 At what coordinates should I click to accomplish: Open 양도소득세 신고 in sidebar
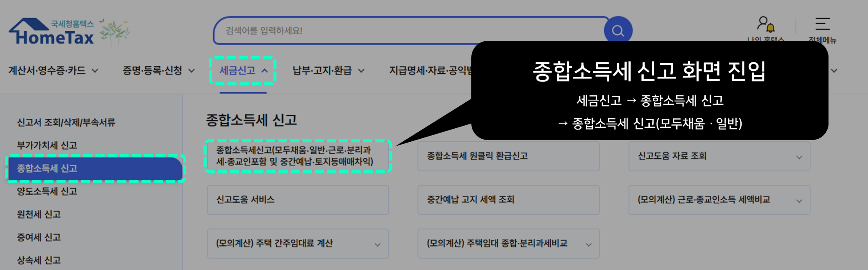(47, 192)
